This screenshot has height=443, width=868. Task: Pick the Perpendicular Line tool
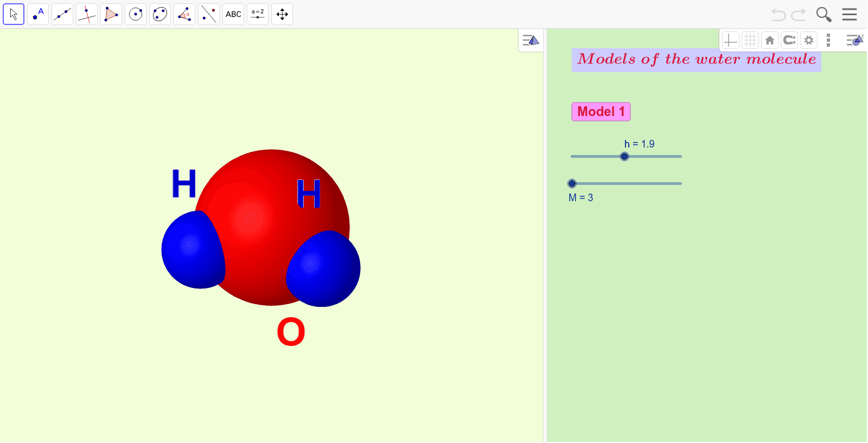[87, 14]
